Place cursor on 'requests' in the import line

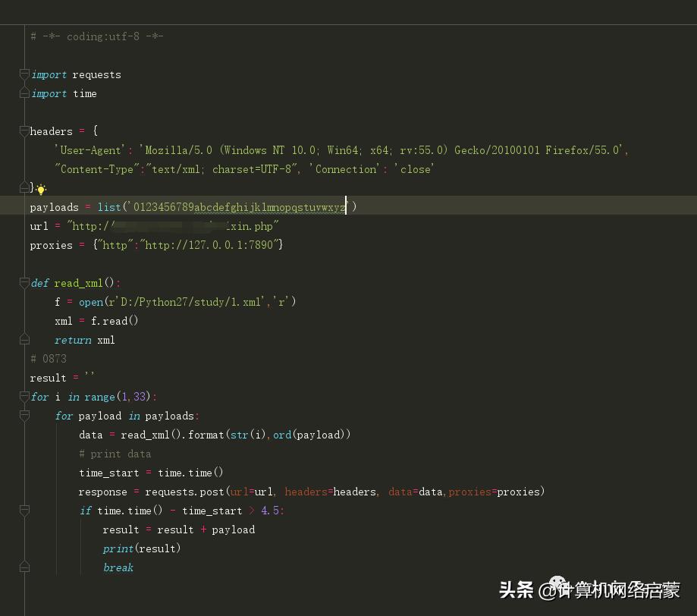[x=96, y=74]
